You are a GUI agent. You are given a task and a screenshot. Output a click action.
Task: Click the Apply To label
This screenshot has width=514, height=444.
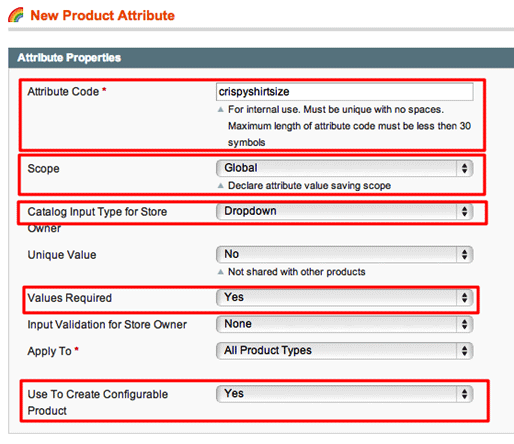(49, 351)
